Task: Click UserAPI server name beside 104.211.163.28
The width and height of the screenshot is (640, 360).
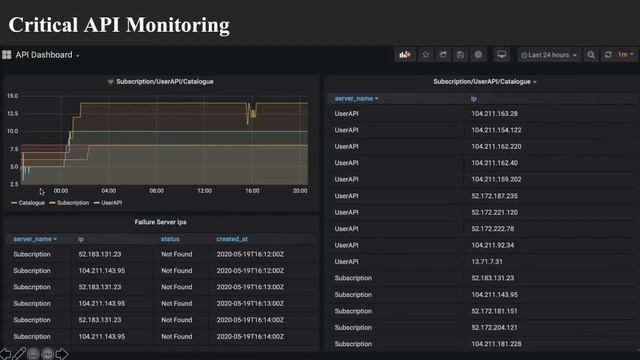Action: pyautogui.click(x=347, y=113)
